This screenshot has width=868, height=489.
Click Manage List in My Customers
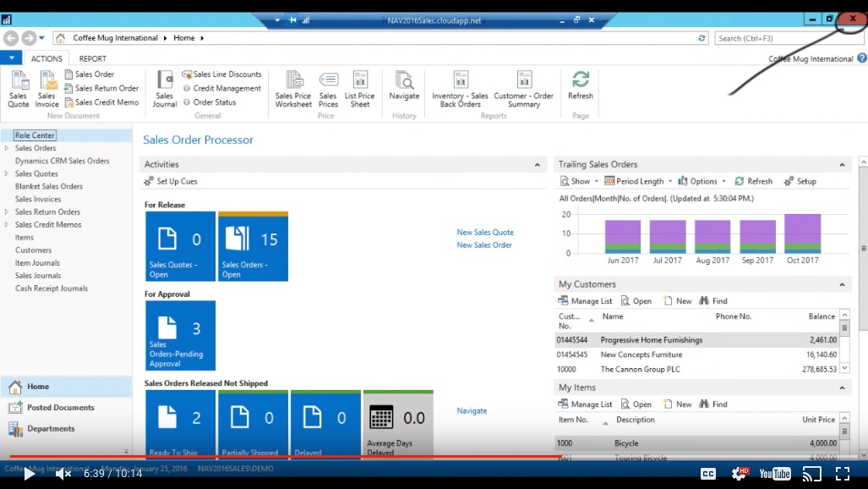point(586,301)
